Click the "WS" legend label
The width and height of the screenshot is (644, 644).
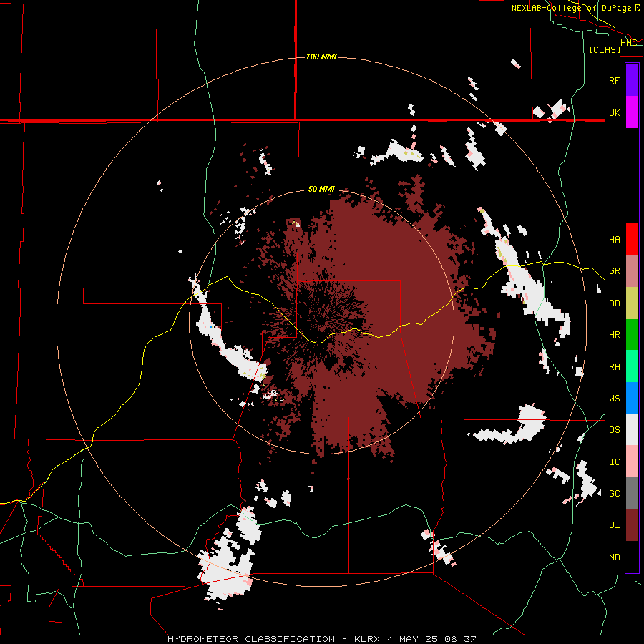(x=614, y=399)
